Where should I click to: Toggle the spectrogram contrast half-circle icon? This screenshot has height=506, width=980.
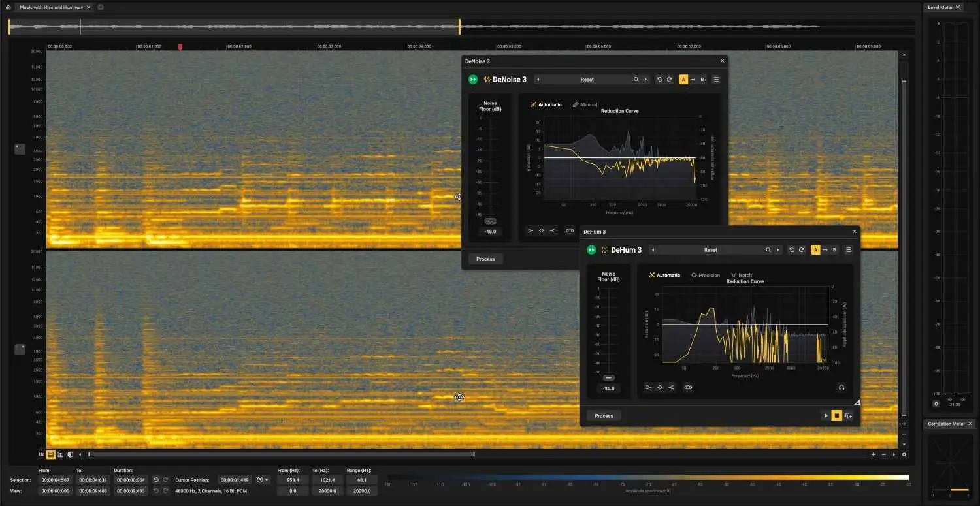[x=70, y=454]
